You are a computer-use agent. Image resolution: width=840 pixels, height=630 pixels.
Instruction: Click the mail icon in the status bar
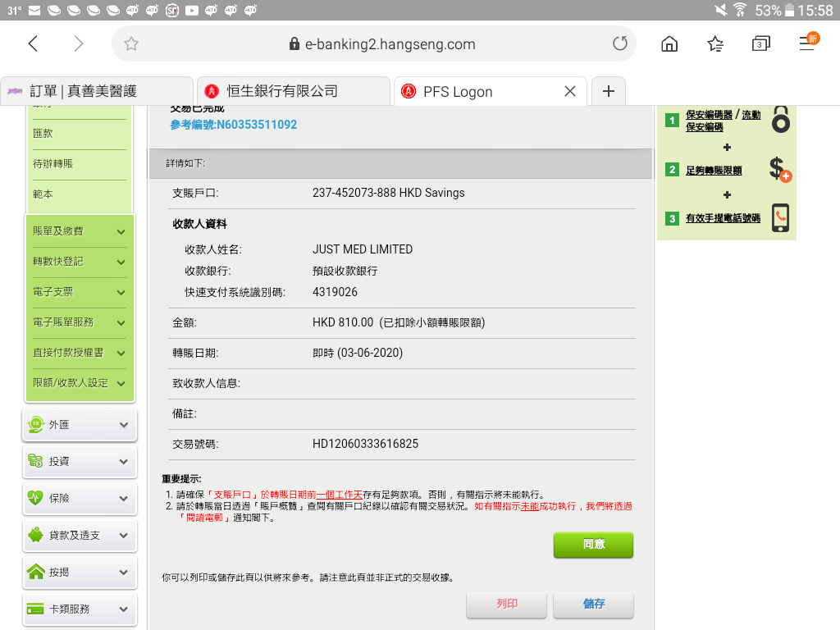click(34, 10)
